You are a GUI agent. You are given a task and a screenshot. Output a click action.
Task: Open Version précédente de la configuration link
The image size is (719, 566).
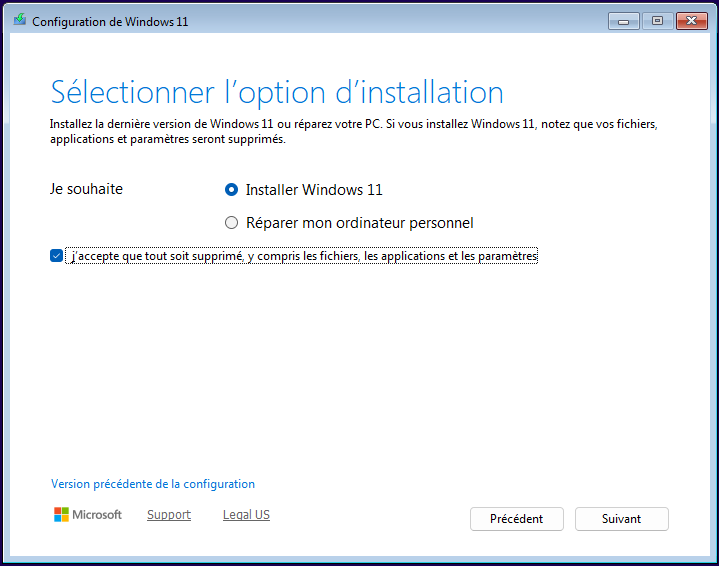153,484
